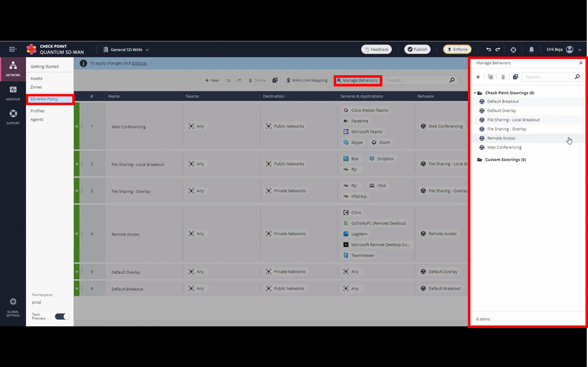
Task: Select File Sharing - Local Breakout behavior in panel
Action: [x=528, y=120]
